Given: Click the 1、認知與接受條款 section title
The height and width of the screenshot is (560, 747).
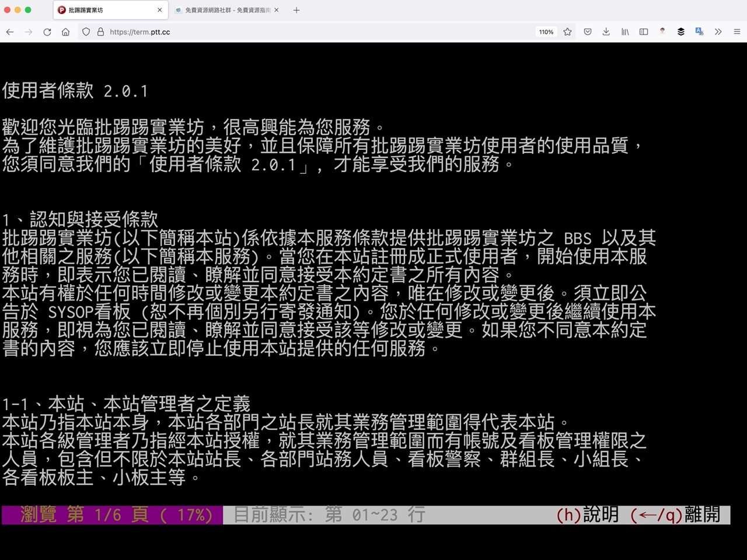Looking at the screenshot, I should (80, 219).
